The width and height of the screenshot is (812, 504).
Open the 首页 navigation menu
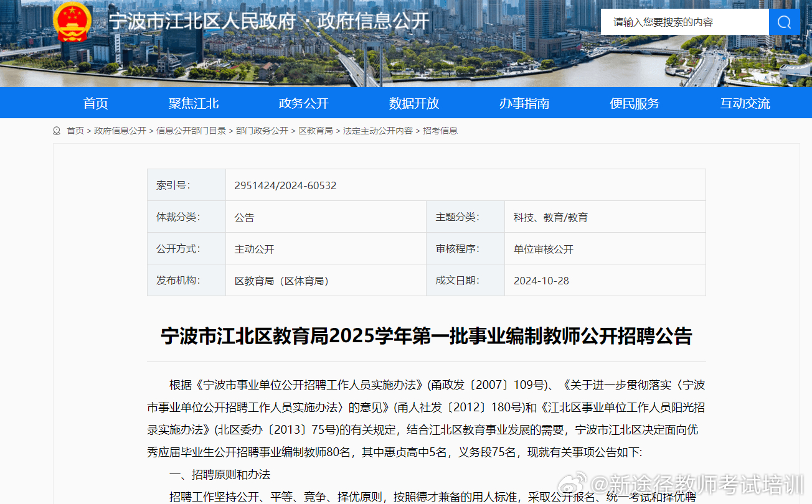click(95, 103)
